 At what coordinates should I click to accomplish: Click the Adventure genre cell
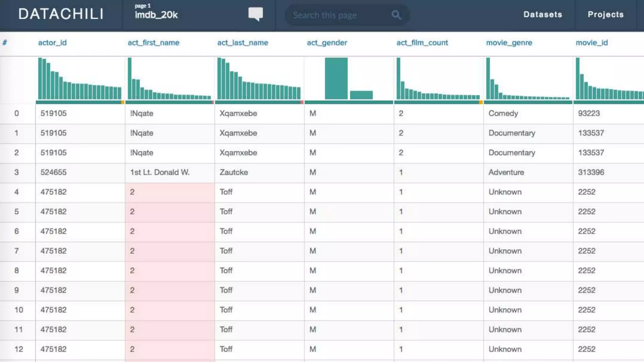(506, 172)
